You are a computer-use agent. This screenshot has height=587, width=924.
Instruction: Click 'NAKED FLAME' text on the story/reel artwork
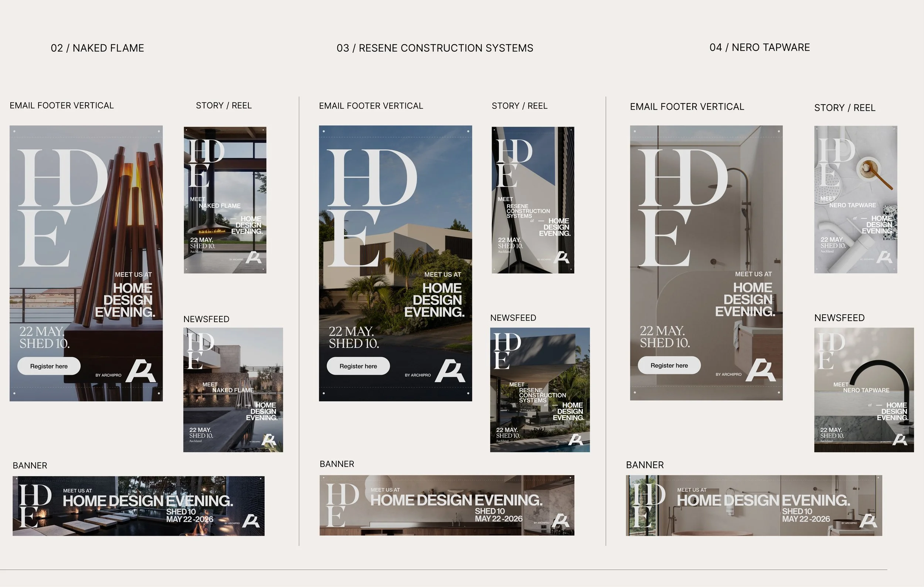[220, 206]
